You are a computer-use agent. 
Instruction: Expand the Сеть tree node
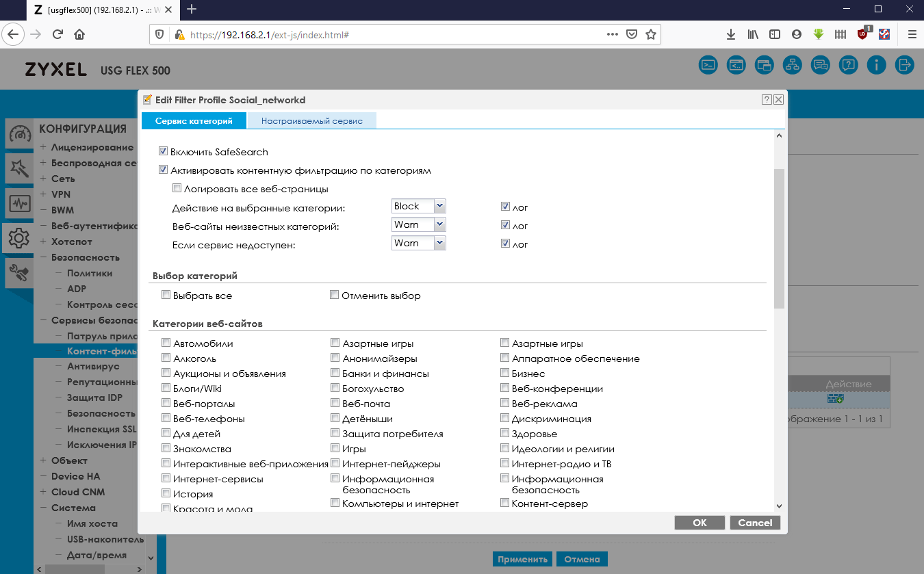(43, 179)
